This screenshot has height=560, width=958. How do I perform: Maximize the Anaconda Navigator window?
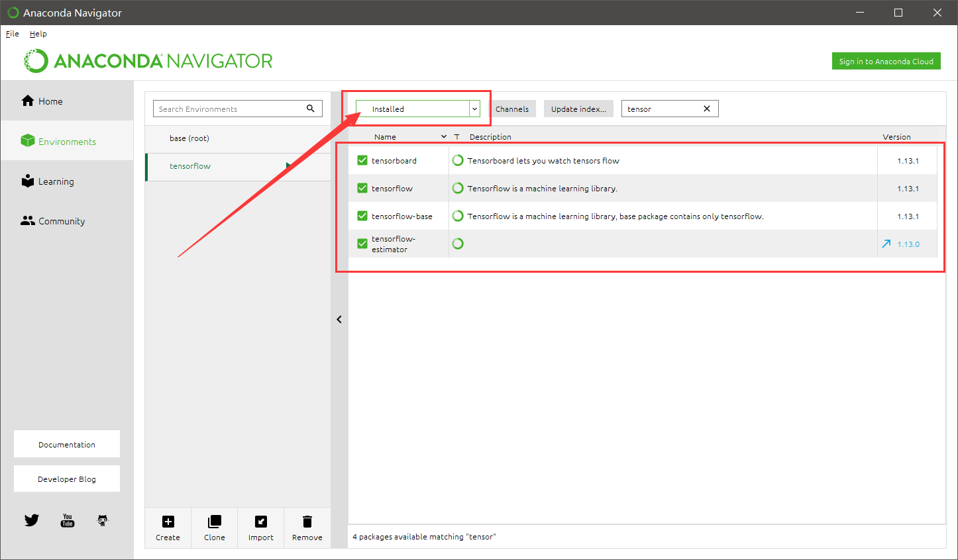(x=898, y=13)
